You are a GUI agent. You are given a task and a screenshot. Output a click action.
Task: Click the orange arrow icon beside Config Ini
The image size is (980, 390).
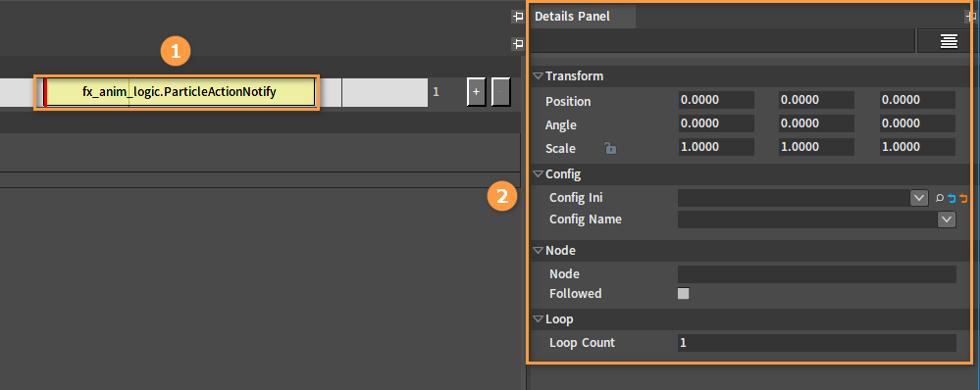(x=963, y=199)
